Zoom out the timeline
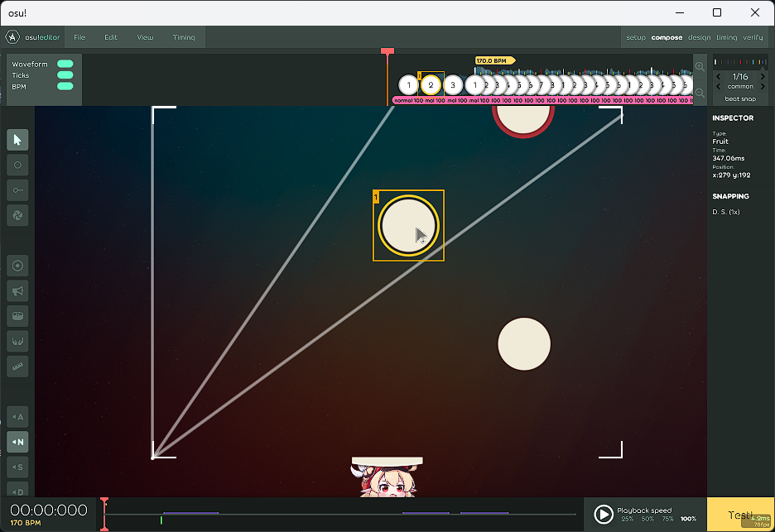Image resolution: width=775 pixels, height=532 pixels. coord(700,93)
